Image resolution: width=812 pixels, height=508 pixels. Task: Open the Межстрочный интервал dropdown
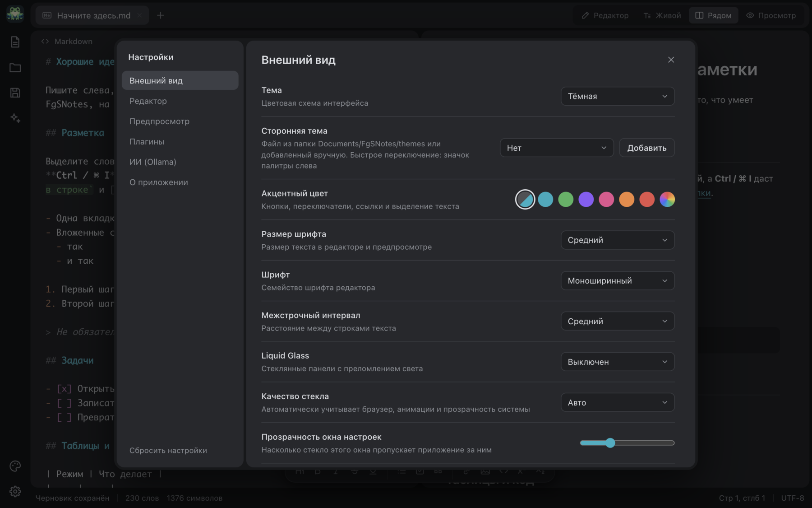tap(618, 321)
